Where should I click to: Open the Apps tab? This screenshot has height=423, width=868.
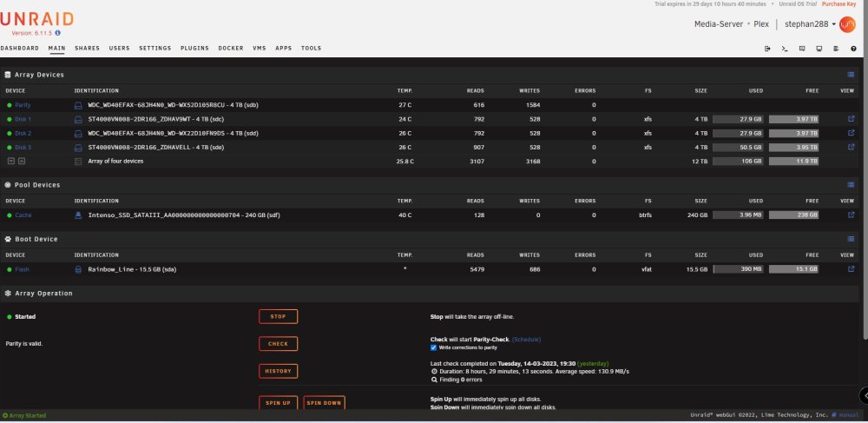284,48
